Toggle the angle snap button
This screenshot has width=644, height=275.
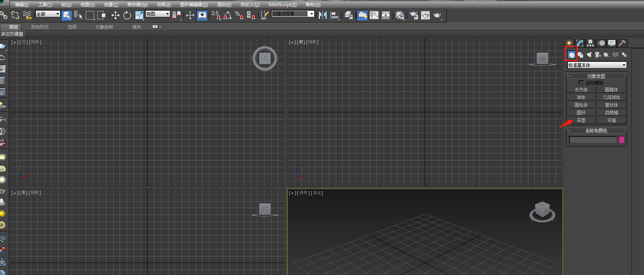227,15
